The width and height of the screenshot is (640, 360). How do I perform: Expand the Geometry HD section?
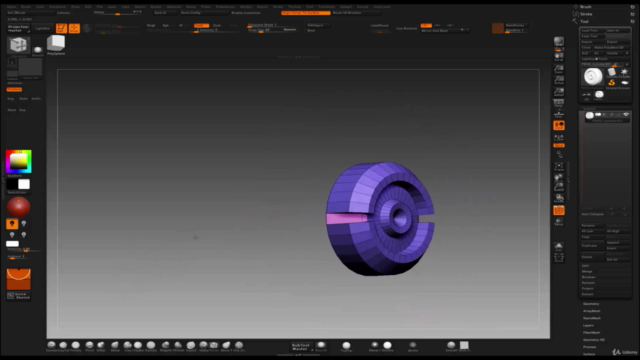point(594,340)
